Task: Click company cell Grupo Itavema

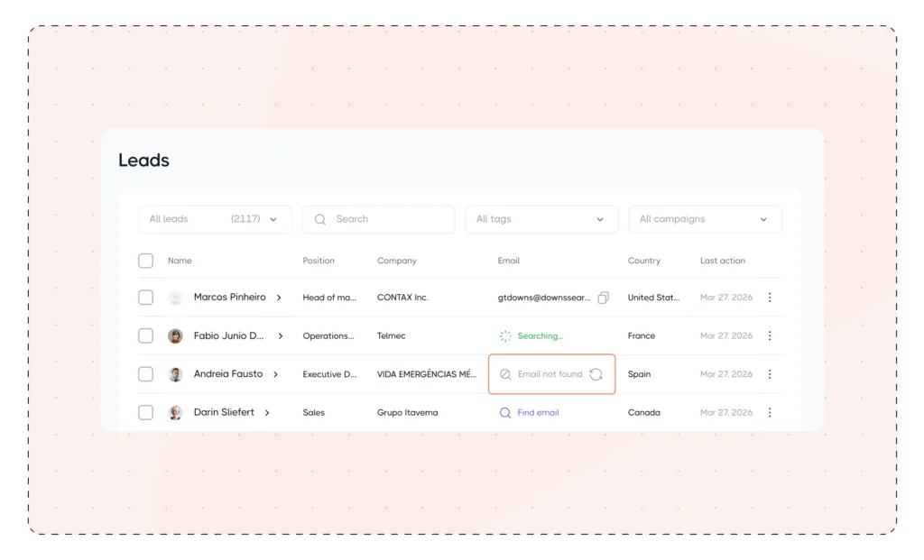Action: click(407, 413)
